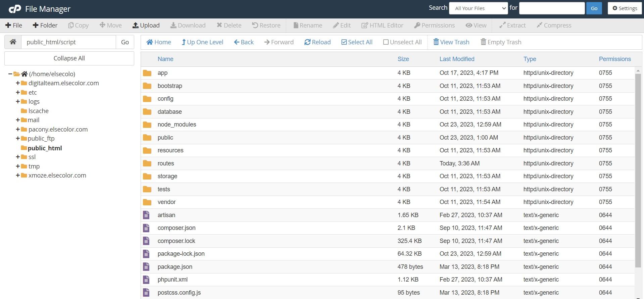Click the Delete toolbar item
Viewport: 644px width, 299px height.
coord(229,25)
